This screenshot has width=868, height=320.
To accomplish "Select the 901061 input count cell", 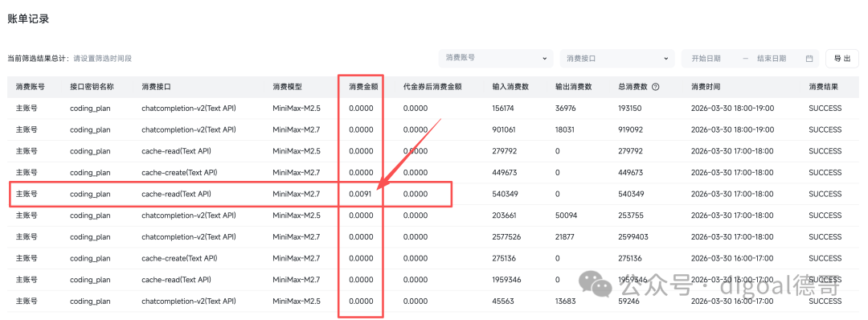I will coord(503,130).
